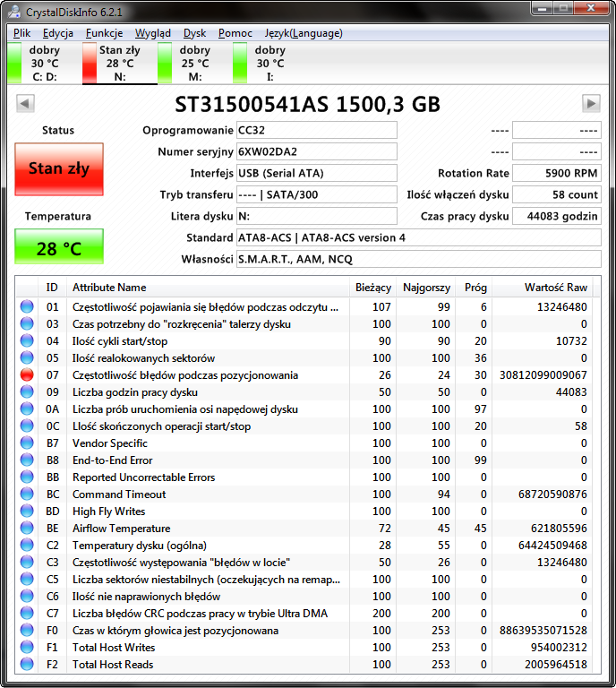Click the serial number field 6XW02DA2
This screenshot has height=688, width=616.
pos(317,151)
